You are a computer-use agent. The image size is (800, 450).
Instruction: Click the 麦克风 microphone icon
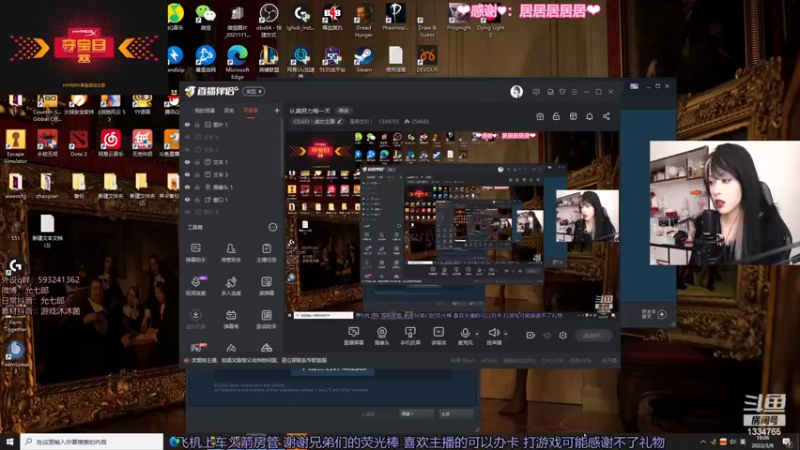465,333
